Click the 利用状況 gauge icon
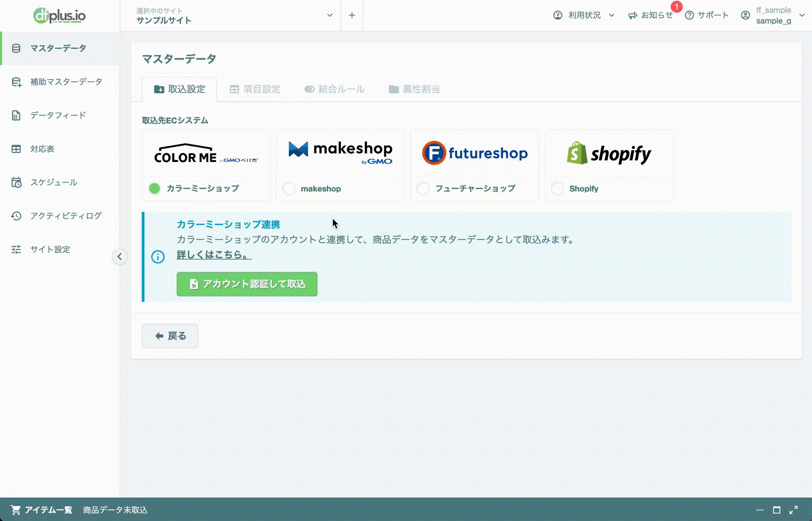The width and height of the screenshot is (812, 521). click(558, 15)
